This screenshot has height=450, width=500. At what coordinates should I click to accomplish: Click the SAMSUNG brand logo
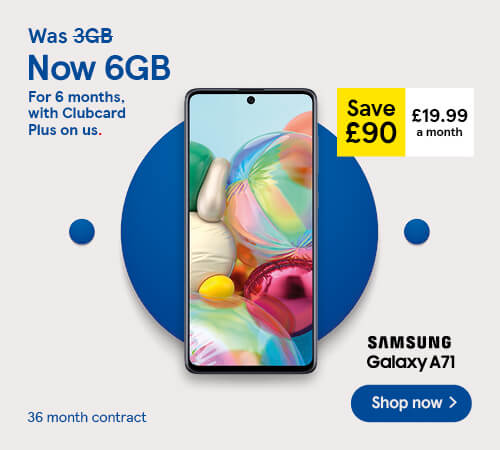[409, 343]
